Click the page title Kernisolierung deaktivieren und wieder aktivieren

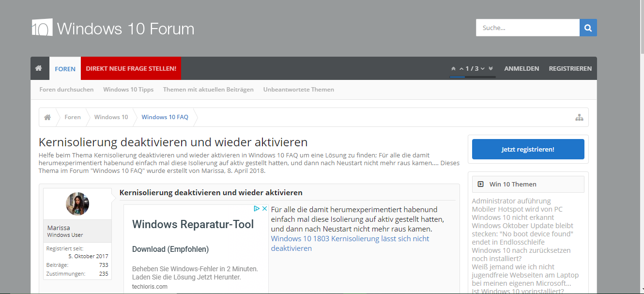click(x=173, y=142)
